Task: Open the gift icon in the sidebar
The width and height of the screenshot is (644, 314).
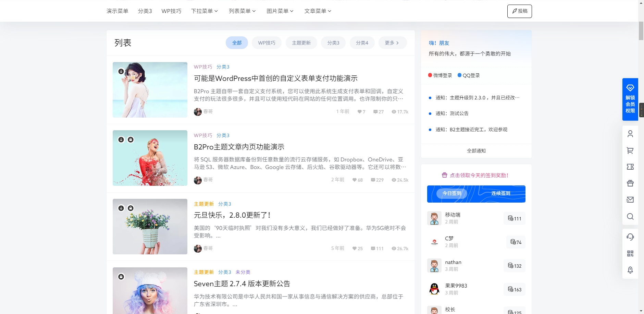Action: [x=630, y=183]
